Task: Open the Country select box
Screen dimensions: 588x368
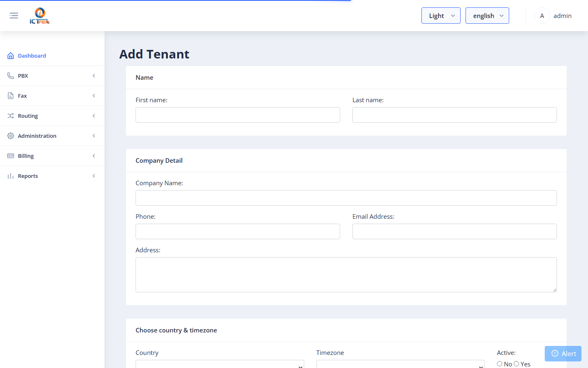Action: (x=220, y=364)
